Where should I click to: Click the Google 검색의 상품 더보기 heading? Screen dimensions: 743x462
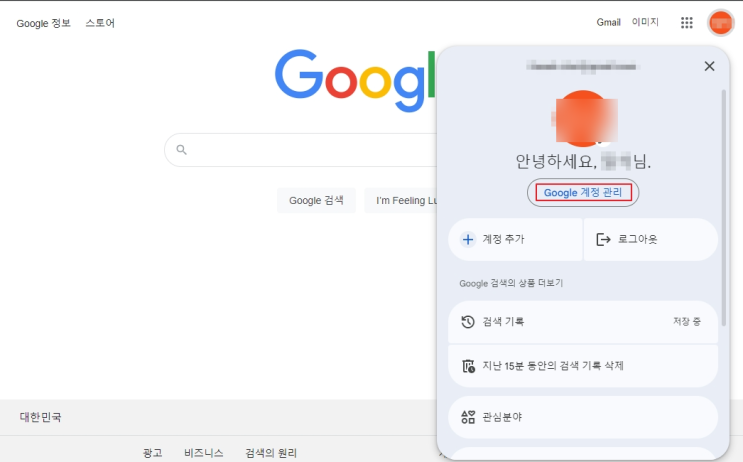[511, 283]
